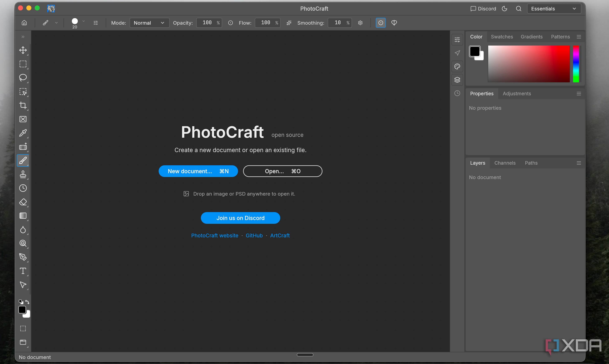Select the History Brush clock tool
This screenshot has height=364, width=609.
point(23,188)
